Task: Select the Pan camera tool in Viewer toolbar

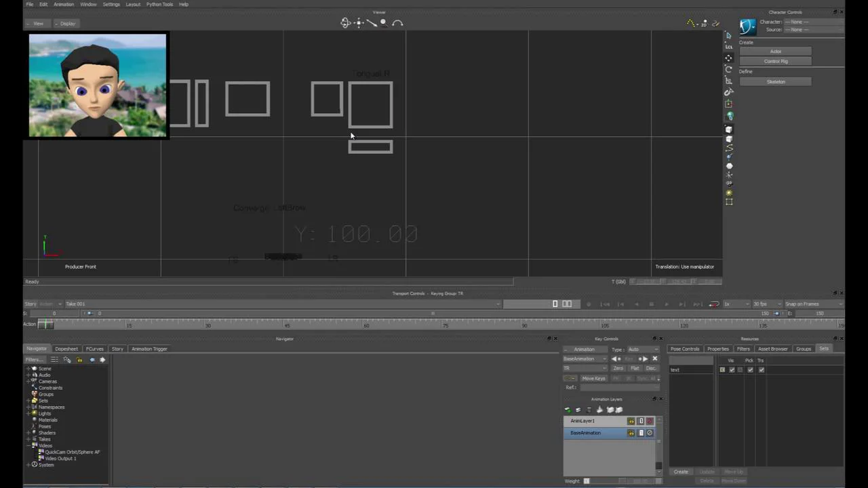Action: (x=359, y=23)
